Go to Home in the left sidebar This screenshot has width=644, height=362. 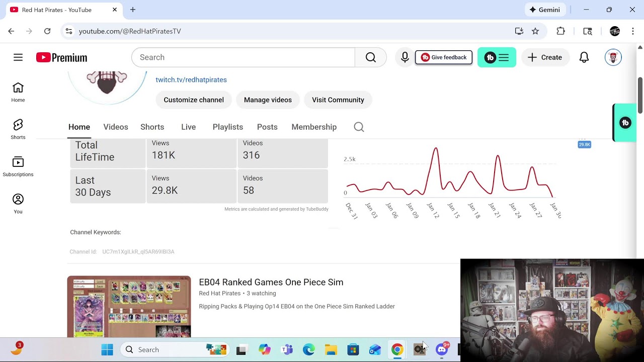coord(18,92)
